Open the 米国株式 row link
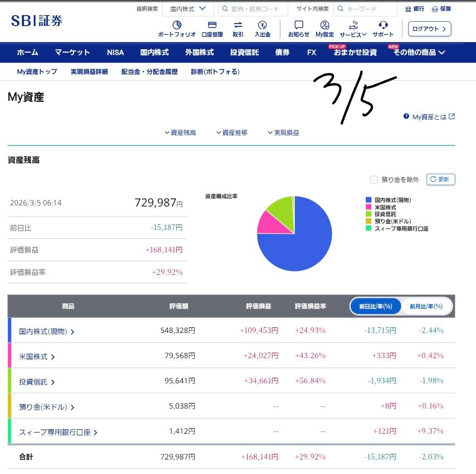 coord(37,356)
